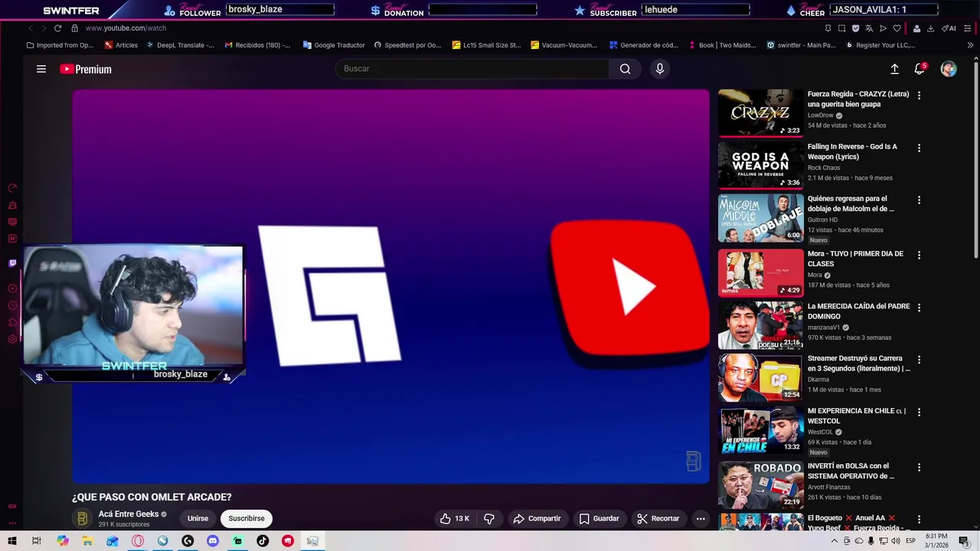Click the heart bookmark icon in address bar
The height and width of the screenshot is (551, 980).
tap(897, 28)
